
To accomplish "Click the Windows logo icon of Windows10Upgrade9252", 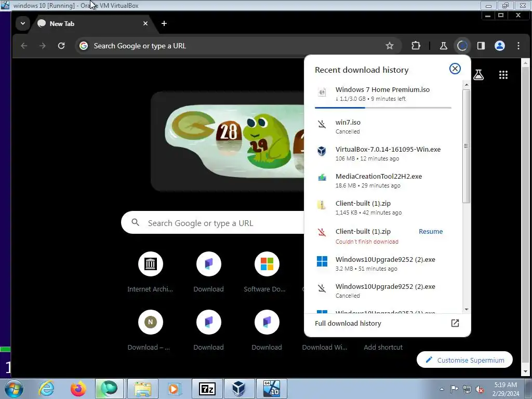I will click(322, 261).
